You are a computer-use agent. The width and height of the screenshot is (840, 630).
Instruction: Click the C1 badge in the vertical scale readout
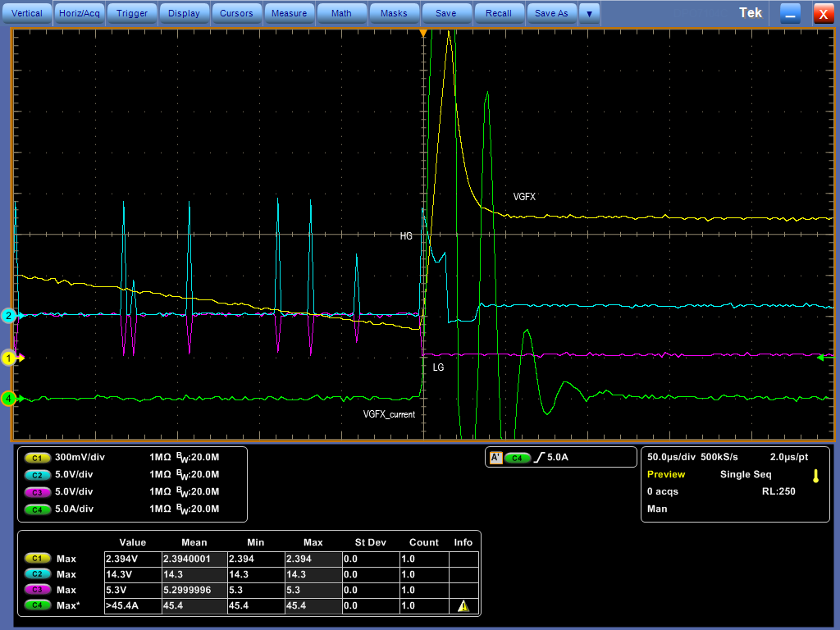pyautogui.click(x=38, y=458)
